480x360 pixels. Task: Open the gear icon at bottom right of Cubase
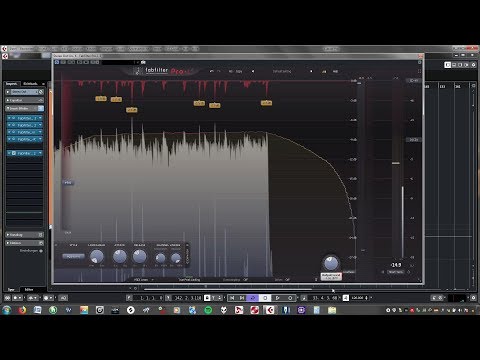pyautogui.click(x=473, y=298)
